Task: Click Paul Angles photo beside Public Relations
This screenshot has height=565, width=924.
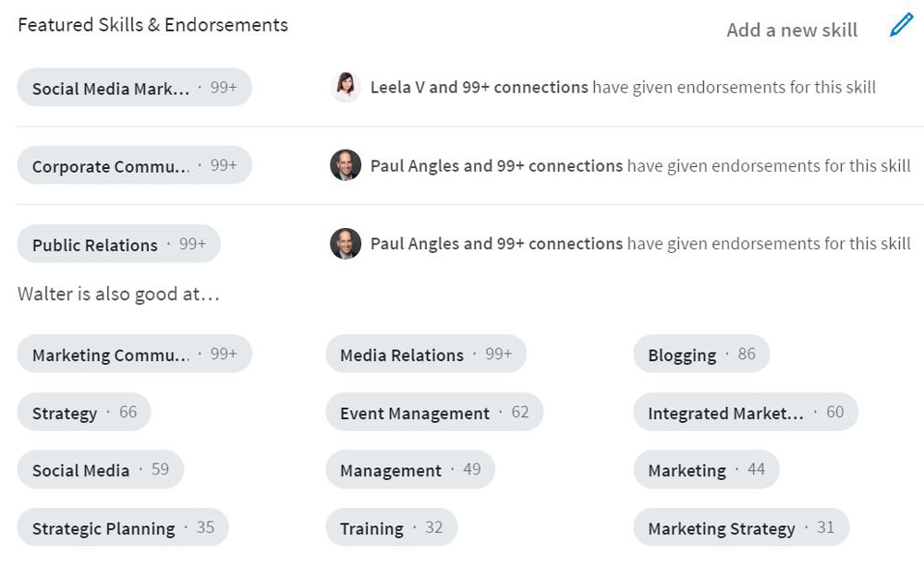Action: coord(346,244)
